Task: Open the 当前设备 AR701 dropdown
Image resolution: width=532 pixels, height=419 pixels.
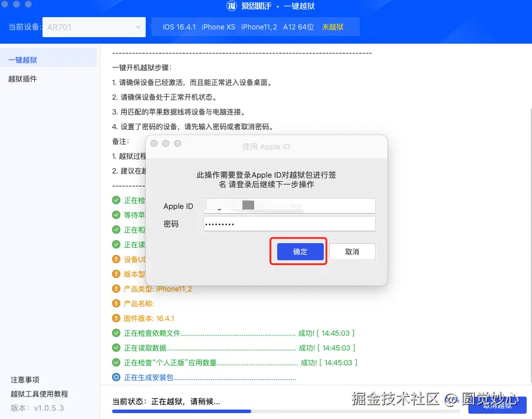Action: 94,27
